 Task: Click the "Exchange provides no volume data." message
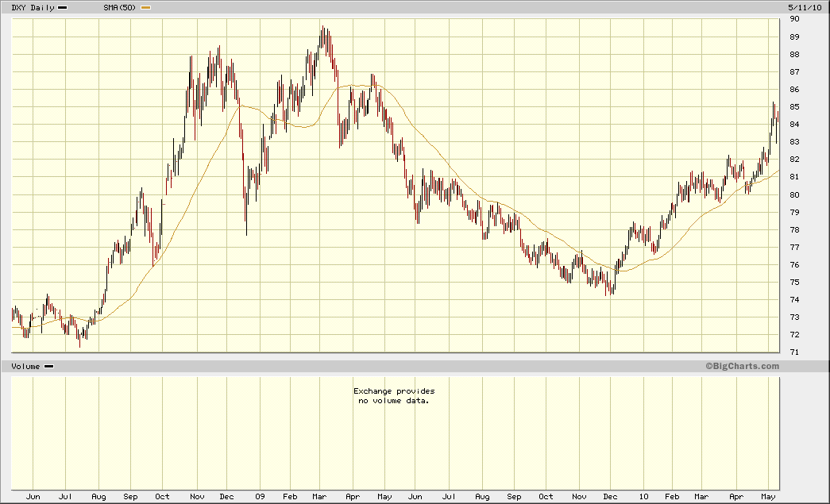click(394, 395)
